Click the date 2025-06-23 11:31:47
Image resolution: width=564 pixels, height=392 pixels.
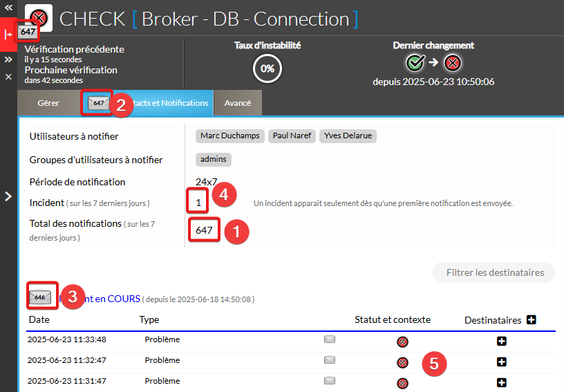[67, 381]
